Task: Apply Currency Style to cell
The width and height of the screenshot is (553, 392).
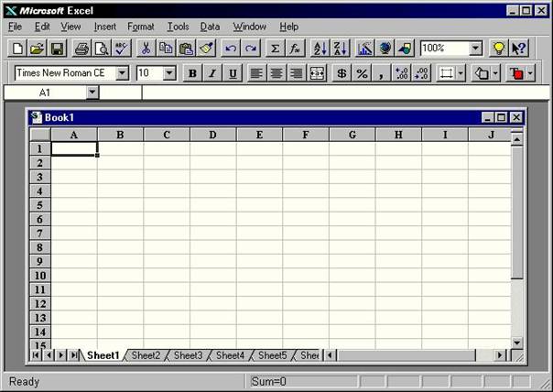Action: pyautogui.click(x=342, y=73)
